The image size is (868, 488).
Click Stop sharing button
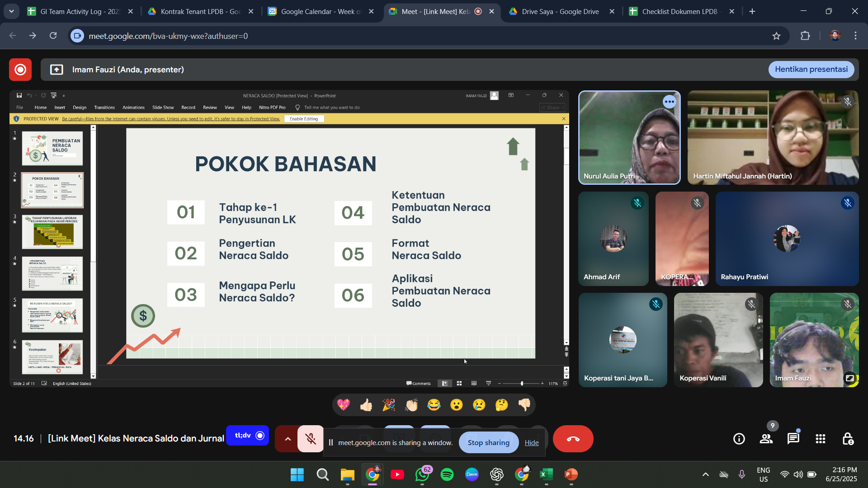click(x=488, y=443)
